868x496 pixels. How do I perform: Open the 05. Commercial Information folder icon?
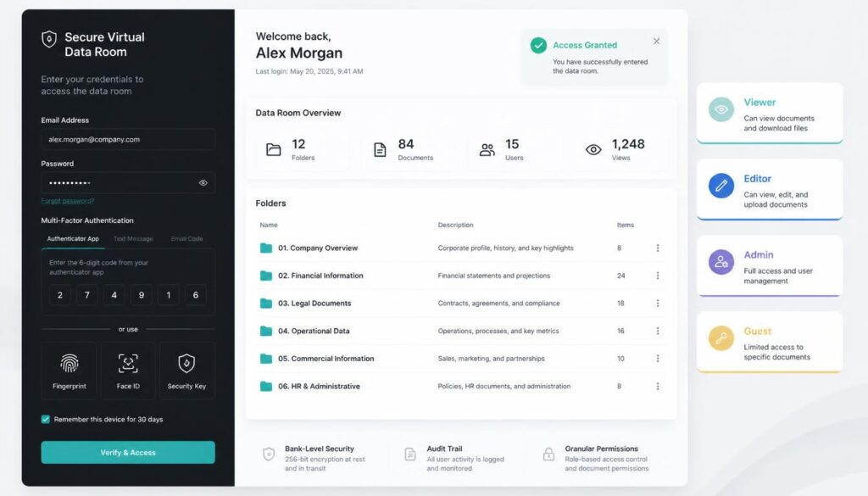266,359
